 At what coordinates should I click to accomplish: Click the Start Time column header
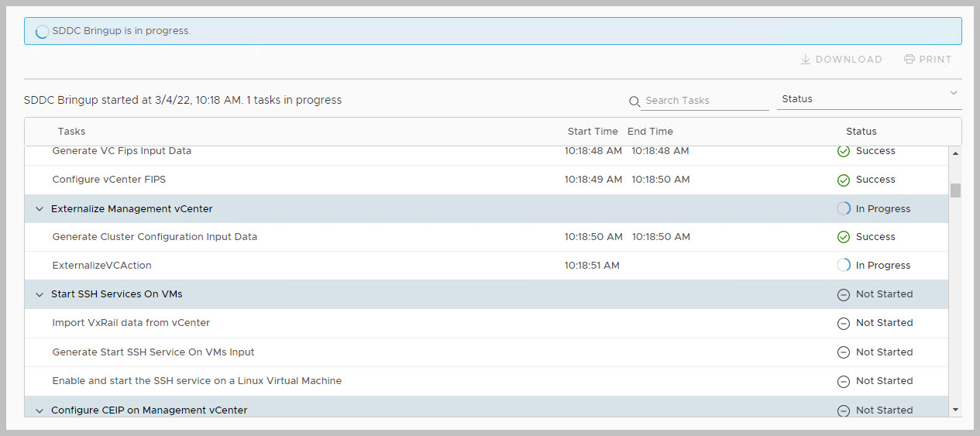593,132
